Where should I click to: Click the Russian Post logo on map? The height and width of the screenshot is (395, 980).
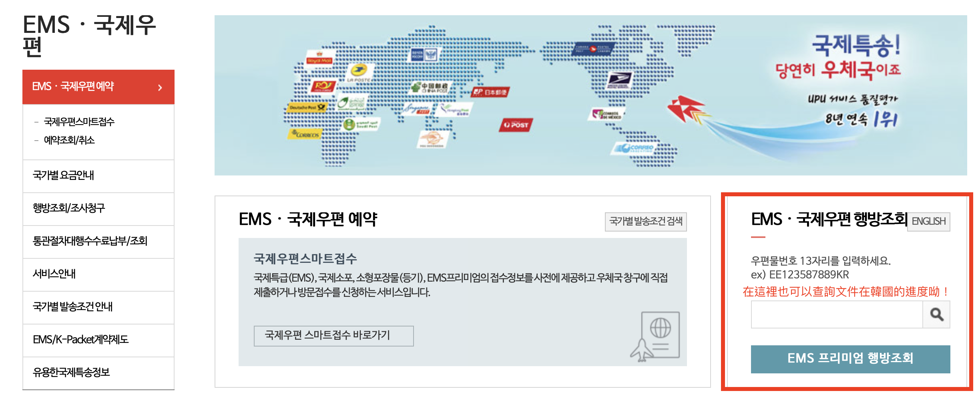click(425, 54)
